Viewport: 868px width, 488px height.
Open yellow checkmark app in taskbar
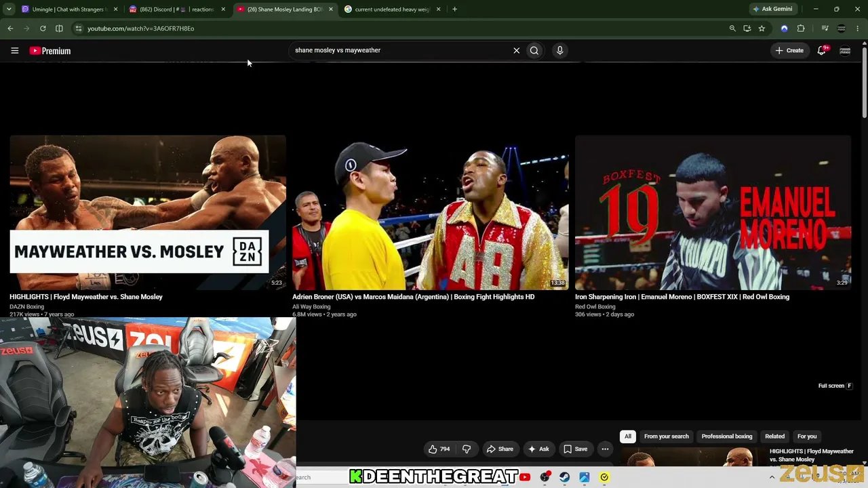tap(604, 477)
